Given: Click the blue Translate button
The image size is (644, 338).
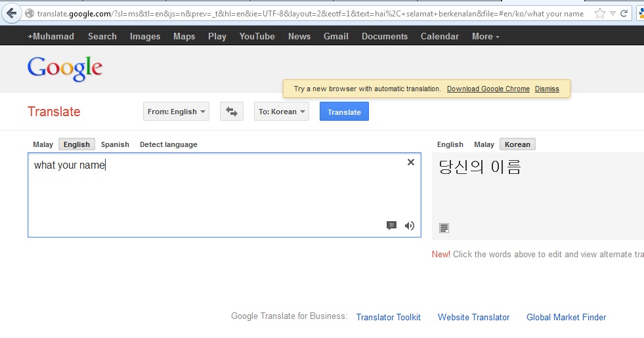Looking at the screenshot, I should point(344,112).
